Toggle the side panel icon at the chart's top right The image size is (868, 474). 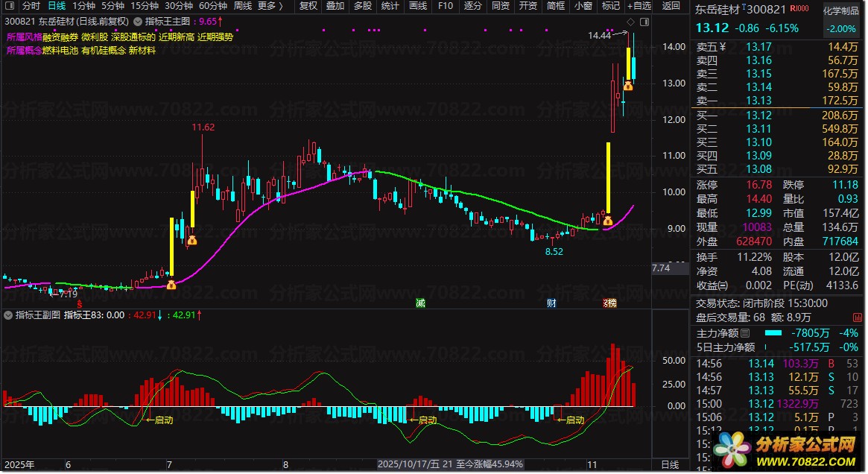644,22
